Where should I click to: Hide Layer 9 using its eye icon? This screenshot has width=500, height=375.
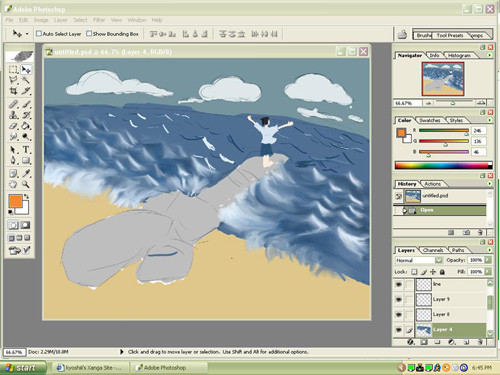pyautogui.click(x=399, y=299)
